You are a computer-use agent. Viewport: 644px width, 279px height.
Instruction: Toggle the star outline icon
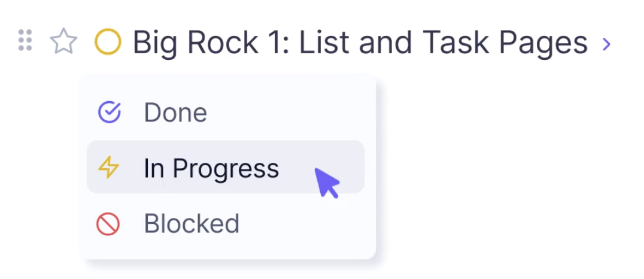tap(63, 41)
